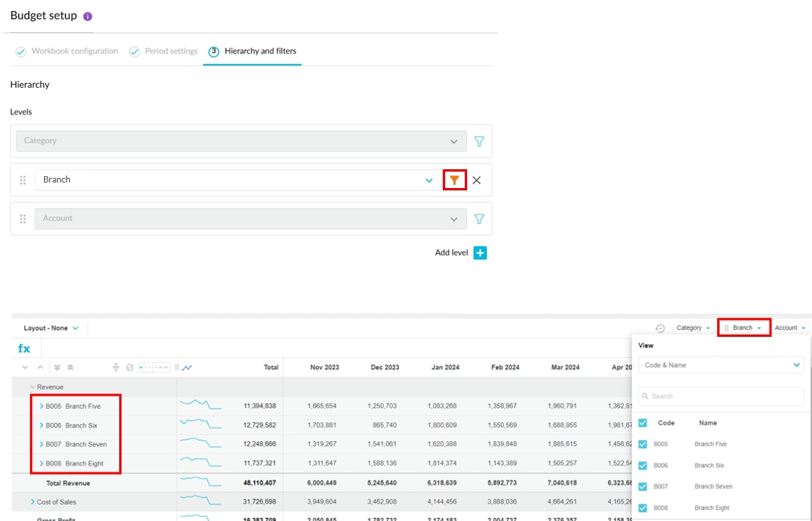The image size is (812, 521).
Task: Click the sparkline chart icon in grid toolbar
Action: click(x=187, y=367)
